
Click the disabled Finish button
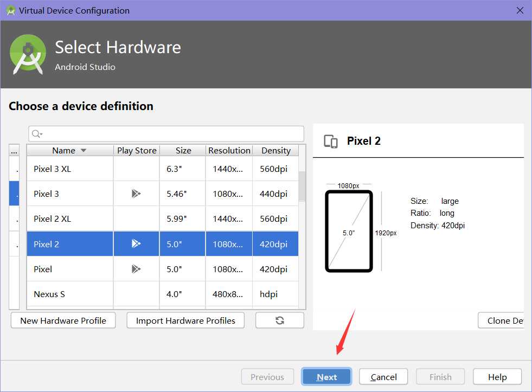pyautogui.click(x=440, y=377)
